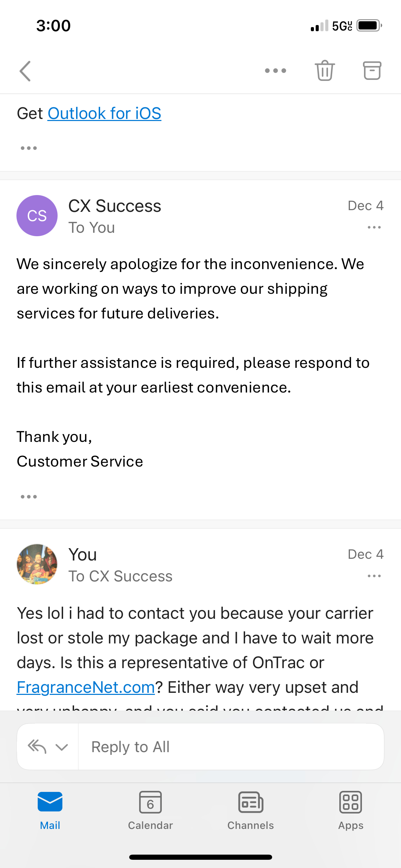Open the FragranceNet.com link
The width and height of the screenshot is (401, 868).
click(x=86, y=687)
